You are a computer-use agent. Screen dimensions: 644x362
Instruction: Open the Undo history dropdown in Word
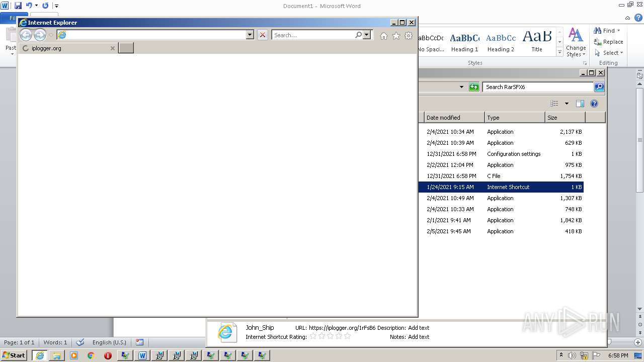pos(36,6)
